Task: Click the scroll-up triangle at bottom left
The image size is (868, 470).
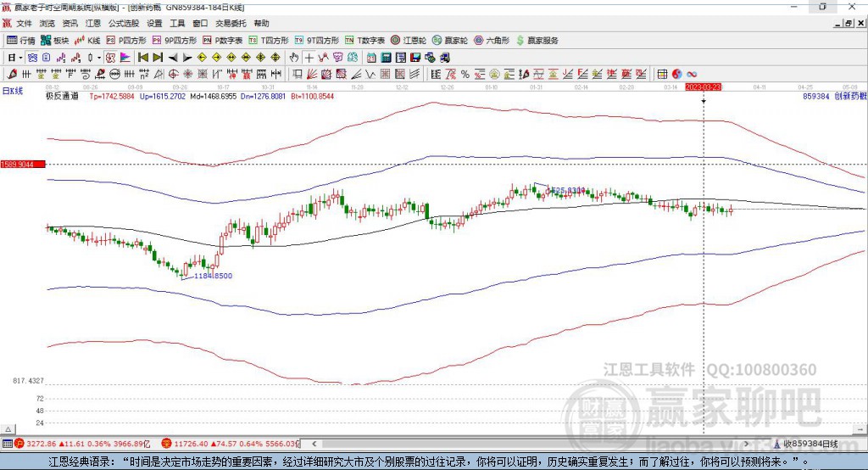Action: (8, 429)
